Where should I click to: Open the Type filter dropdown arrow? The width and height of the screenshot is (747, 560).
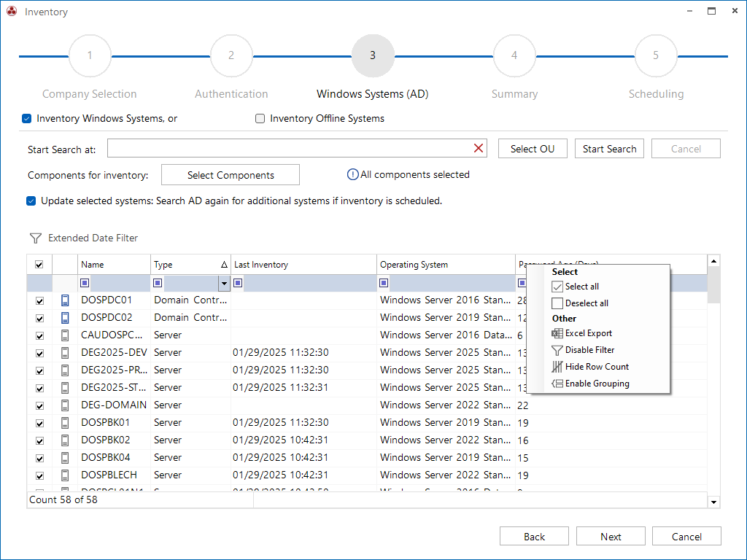tap(224, 284)
